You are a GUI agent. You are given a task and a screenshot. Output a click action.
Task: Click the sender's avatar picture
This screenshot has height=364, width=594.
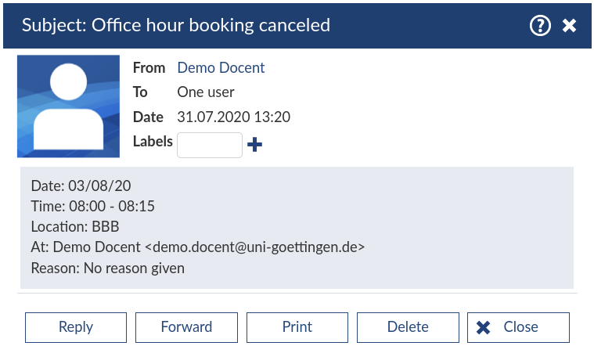click(x=68, y=106)
